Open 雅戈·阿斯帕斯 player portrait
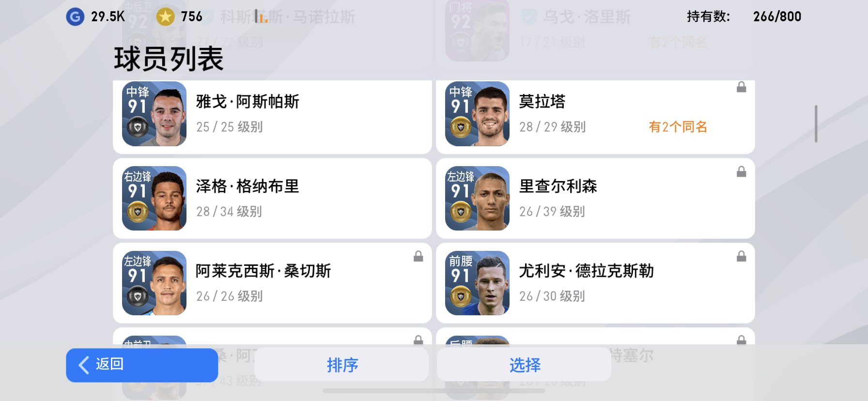This screenshot has width=868, height=401. [x=154, y=114]
